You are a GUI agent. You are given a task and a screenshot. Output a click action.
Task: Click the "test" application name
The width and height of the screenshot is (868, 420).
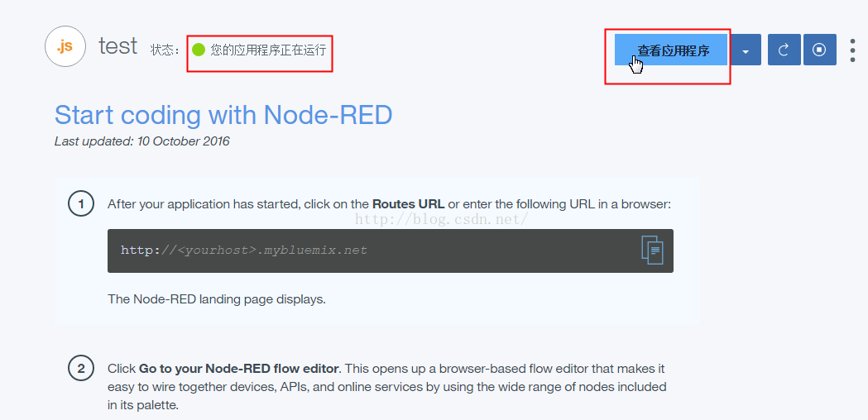[117, 46]
